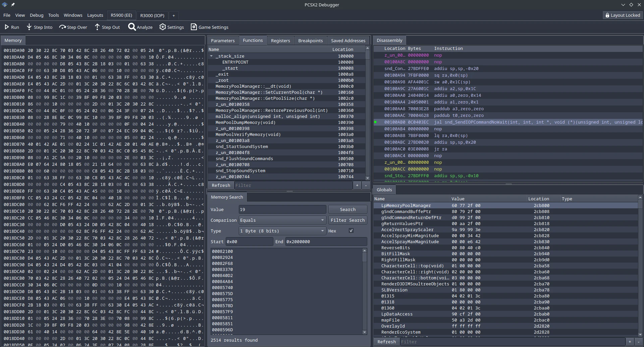Click the Filter Search button
644x347 pixels.
347,220
